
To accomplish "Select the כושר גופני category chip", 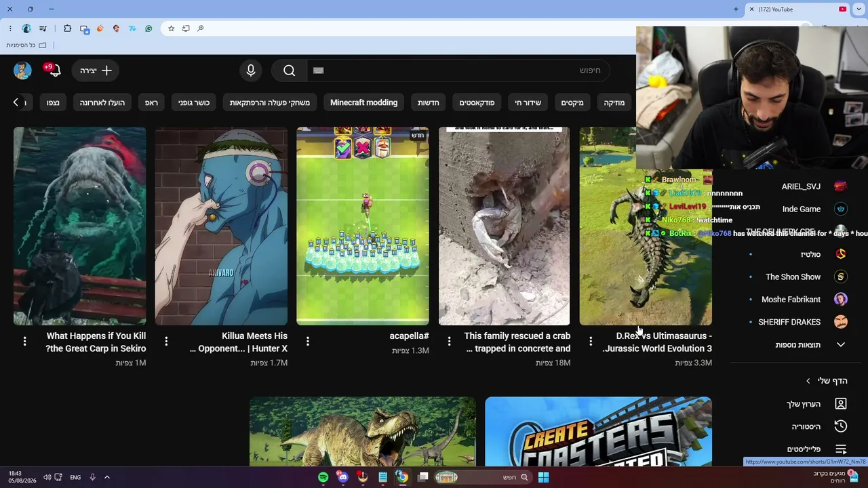I will tap(194, 102).
